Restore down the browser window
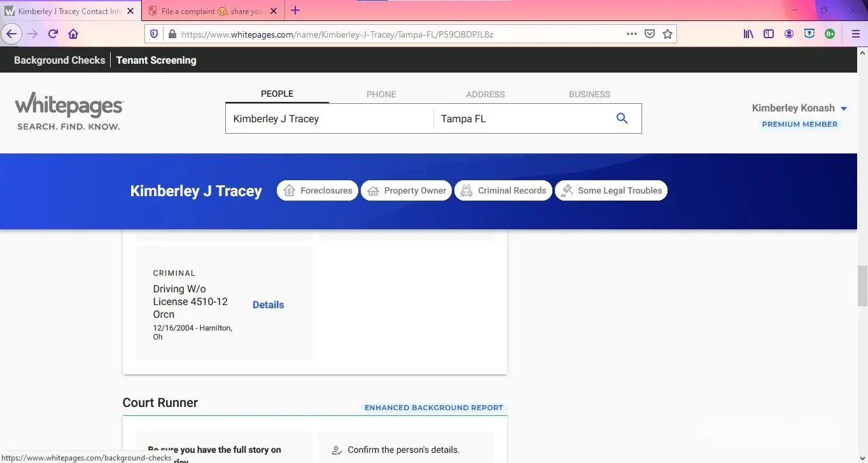 [x=823, y=10]
